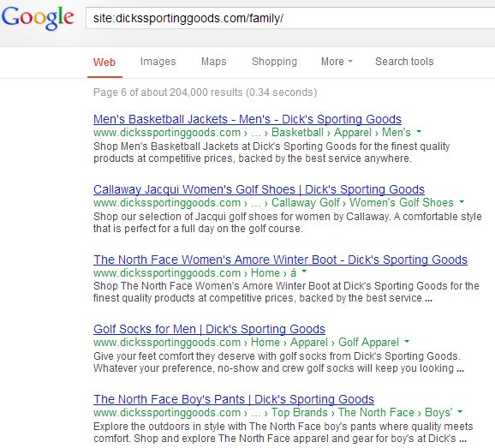This screenshot has width=495, height=448.
Task: Click the search query input field
Action: click(x=290, y=18)
